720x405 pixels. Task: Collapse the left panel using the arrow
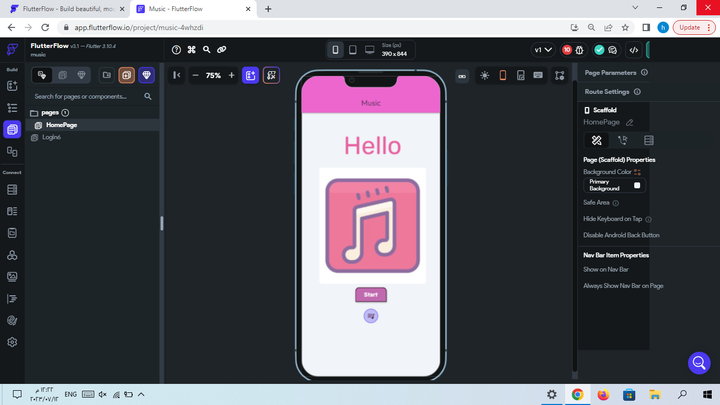[177, 75]
